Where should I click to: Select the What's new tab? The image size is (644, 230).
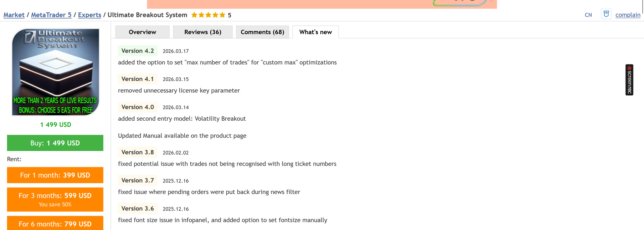(315, 32)
